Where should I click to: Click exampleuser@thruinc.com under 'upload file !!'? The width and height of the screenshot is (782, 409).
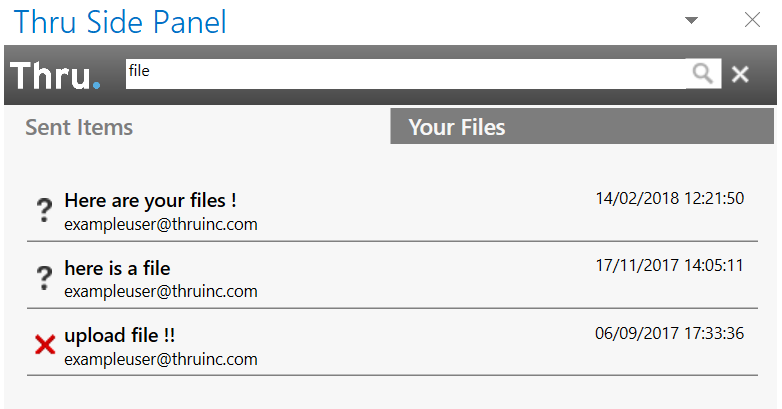[x=161, y=359]
